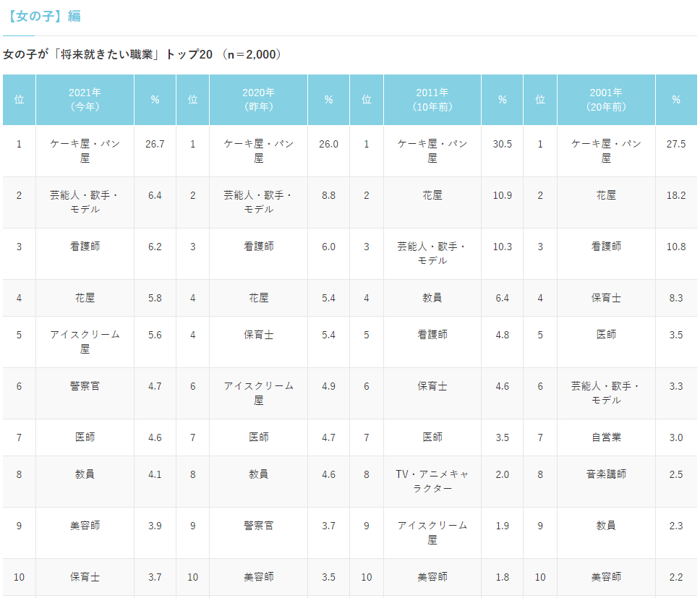
Task: Select ケーキ屋・パン屋 in the 2021 column
Action: pos(85,150)
